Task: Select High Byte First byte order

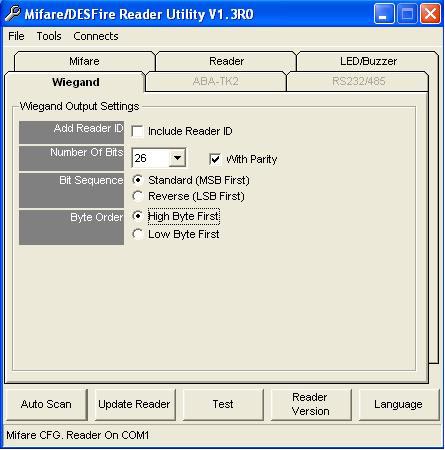Action: pyautogui.click(x=137, y=216)
